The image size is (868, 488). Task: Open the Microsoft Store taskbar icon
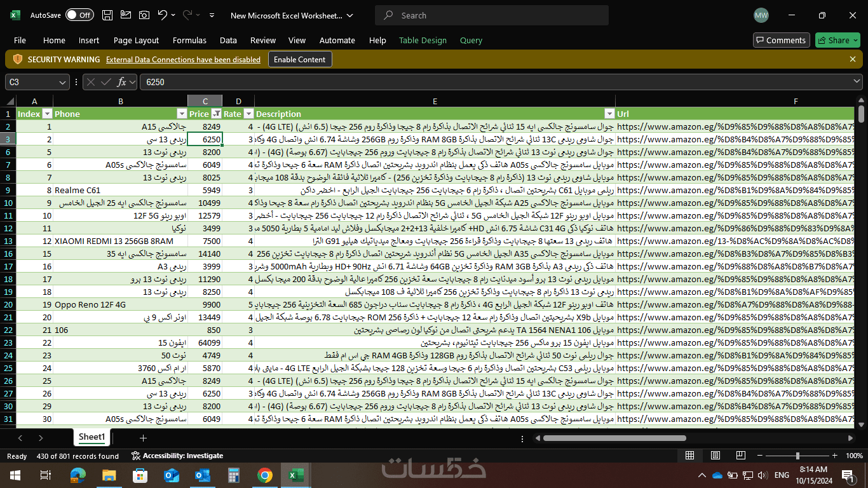tap(140, 475)
